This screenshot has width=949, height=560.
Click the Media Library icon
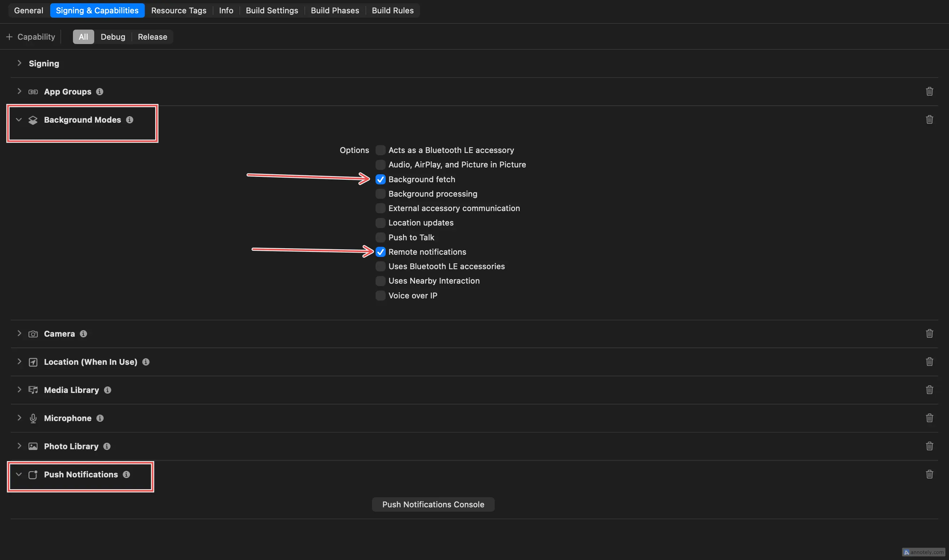pyautogui.click(x=33, y=390)
